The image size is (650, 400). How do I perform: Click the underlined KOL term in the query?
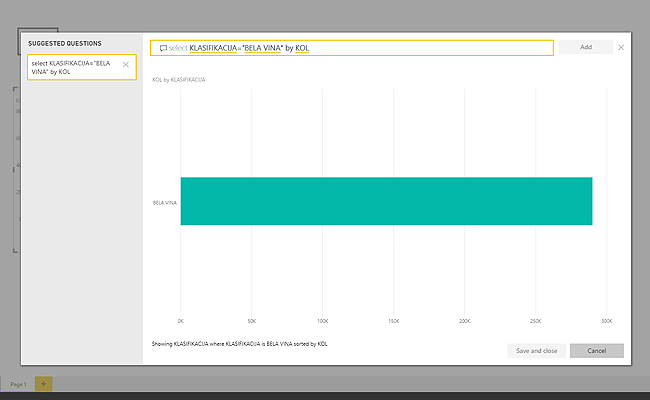[x=302, y=48]
